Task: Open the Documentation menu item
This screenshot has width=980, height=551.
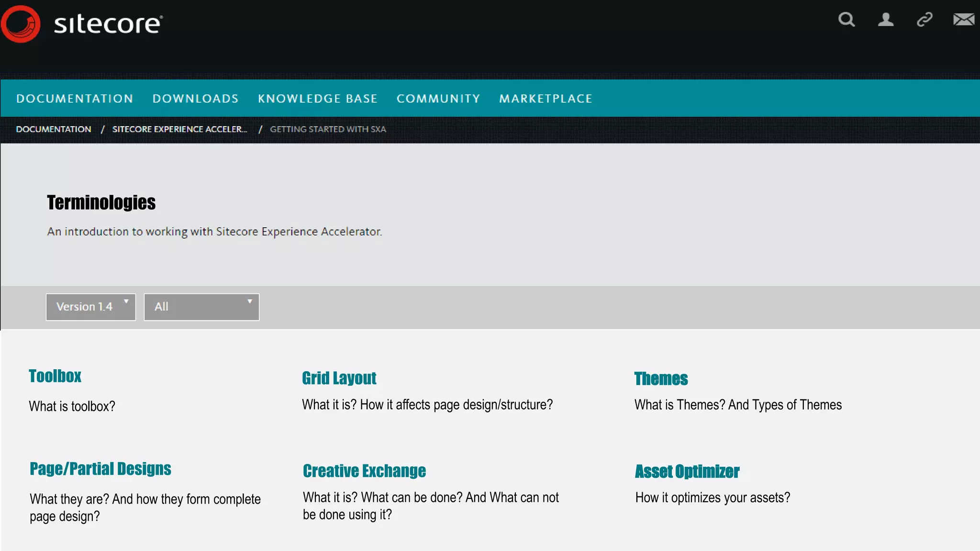Action: [x=75, y=99]
